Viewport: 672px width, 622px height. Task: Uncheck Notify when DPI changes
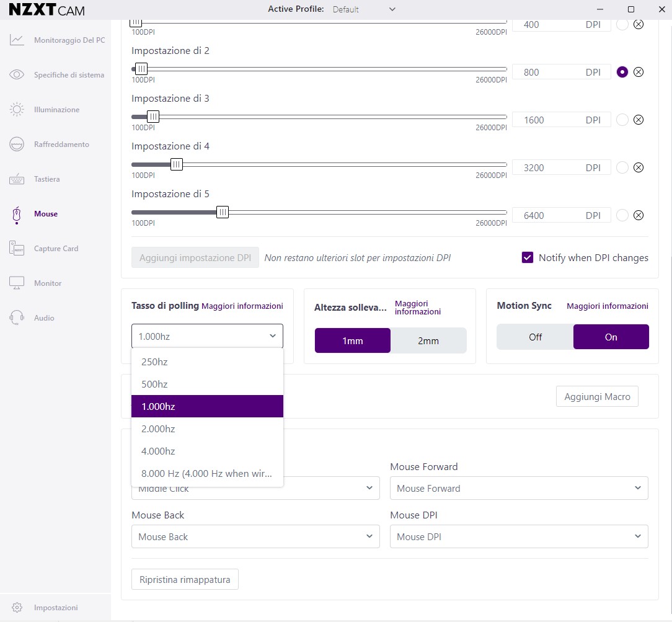[528, 257]
